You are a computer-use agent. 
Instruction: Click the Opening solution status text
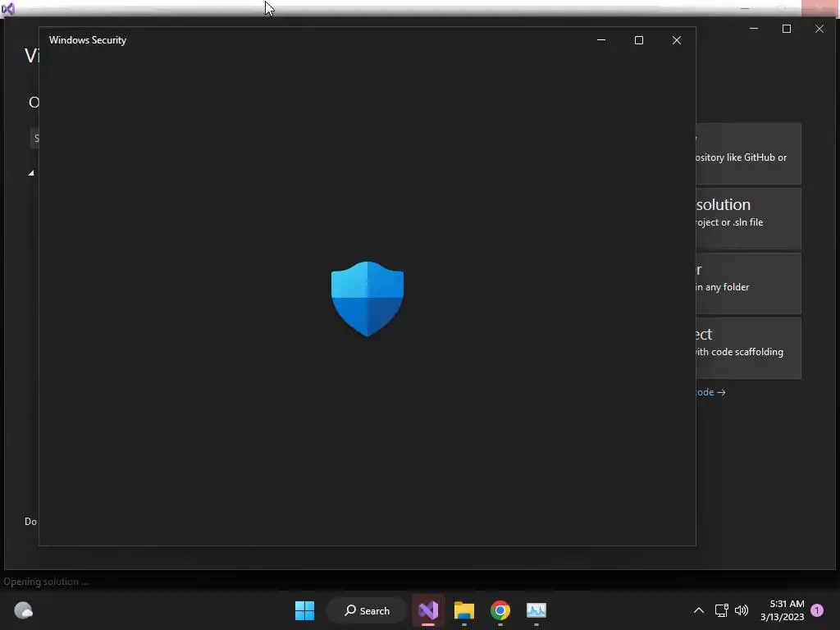click(46, 582)
